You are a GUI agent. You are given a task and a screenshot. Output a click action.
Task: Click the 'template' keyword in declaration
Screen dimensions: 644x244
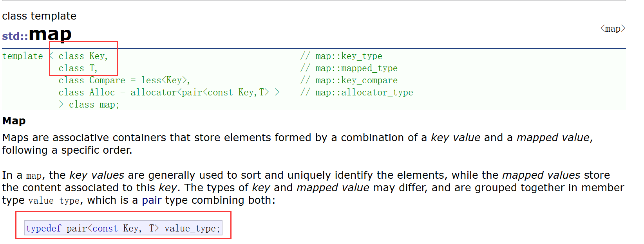click(23, 56)
